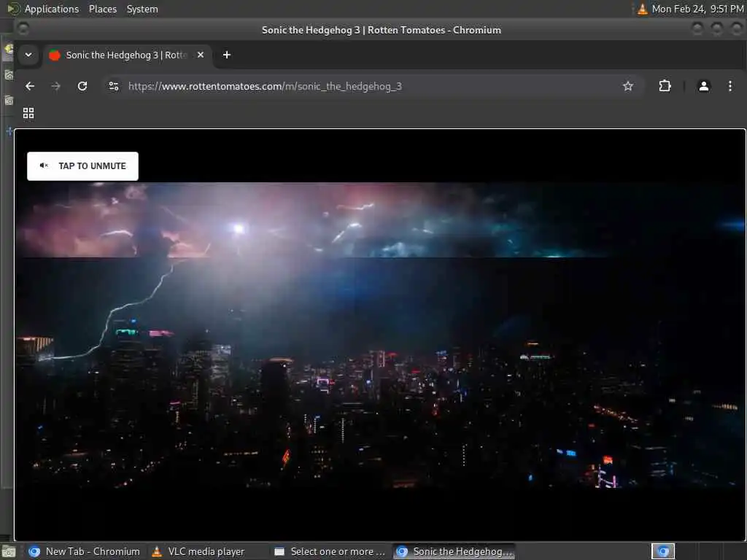Open the clock showing Mon Feb 24

(697, 9)
